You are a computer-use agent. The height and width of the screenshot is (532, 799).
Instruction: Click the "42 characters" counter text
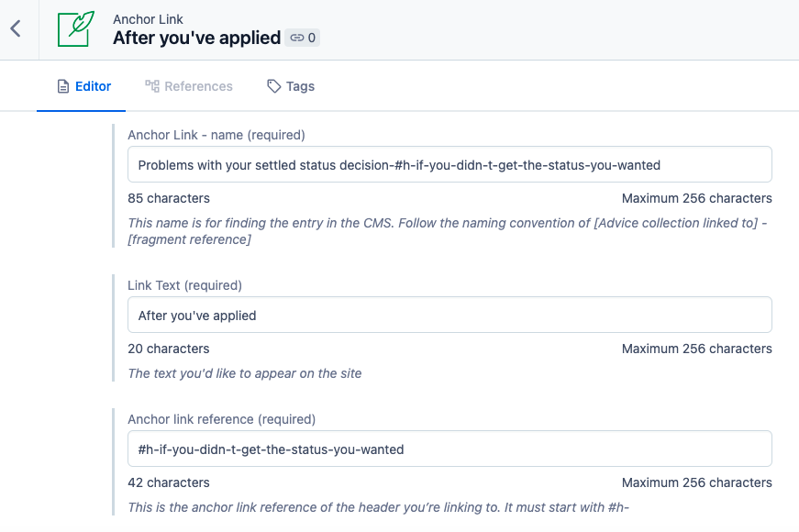coord(169,482)
